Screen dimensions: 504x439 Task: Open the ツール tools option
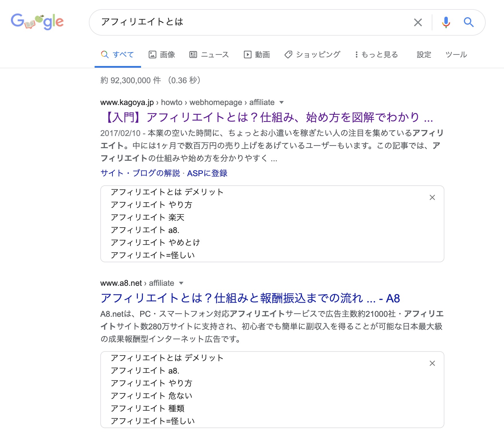[x=456, y=55]
